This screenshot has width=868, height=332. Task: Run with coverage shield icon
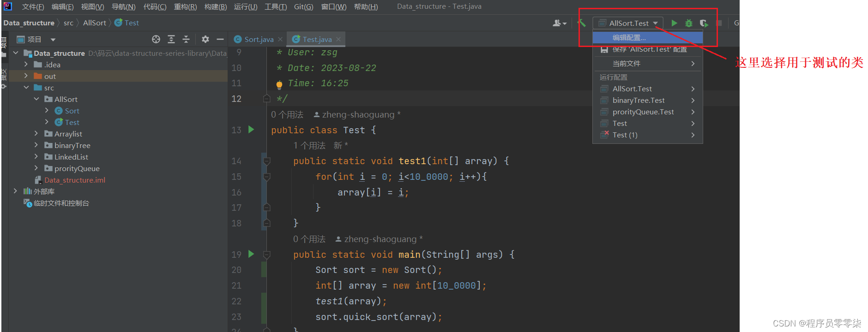(704, 23)
